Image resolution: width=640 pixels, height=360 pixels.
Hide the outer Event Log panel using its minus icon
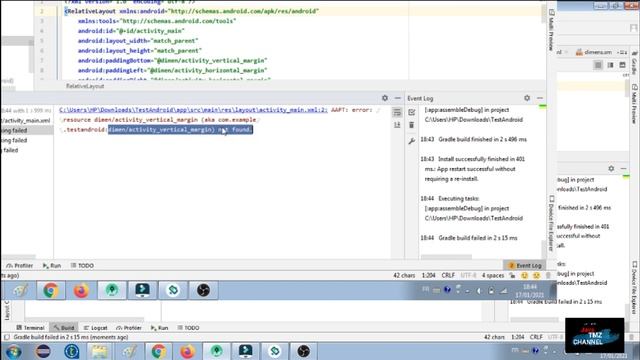(x=624, y=169)
